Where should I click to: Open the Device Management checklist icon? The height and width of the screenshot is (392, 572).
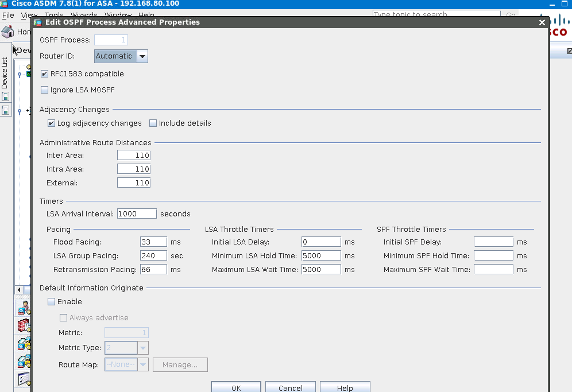24,379
